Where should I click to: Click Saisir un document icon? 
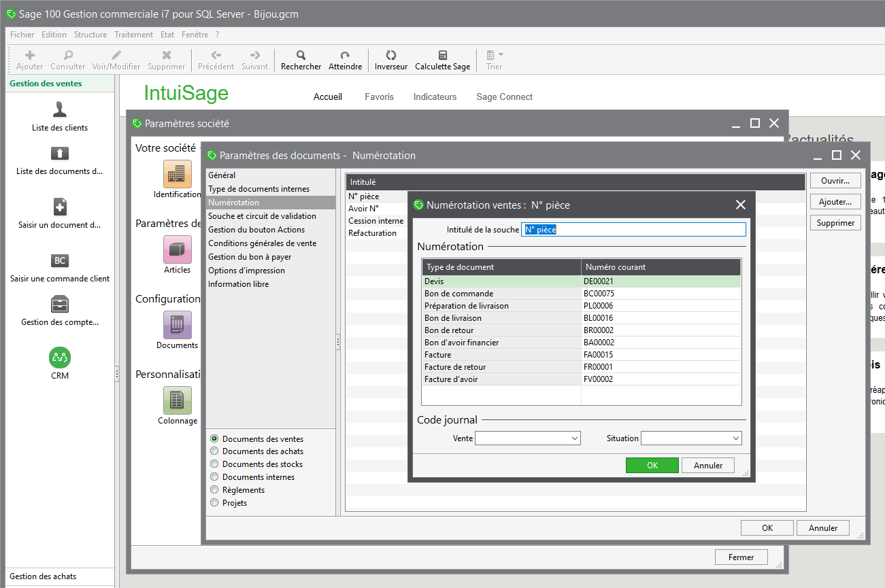pyautogui.click(x=60, y=207)
